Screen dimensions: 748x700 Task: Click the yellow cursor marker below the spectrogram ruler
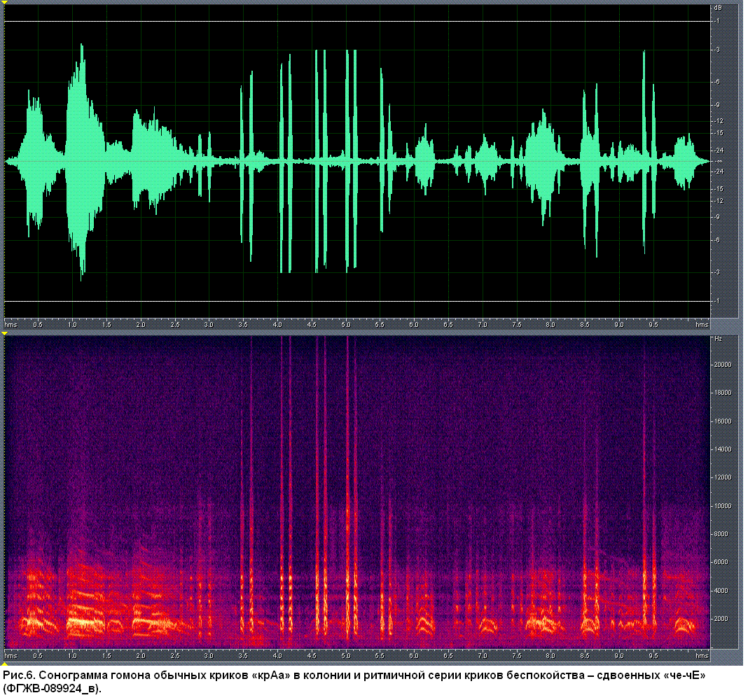[4, 664]
